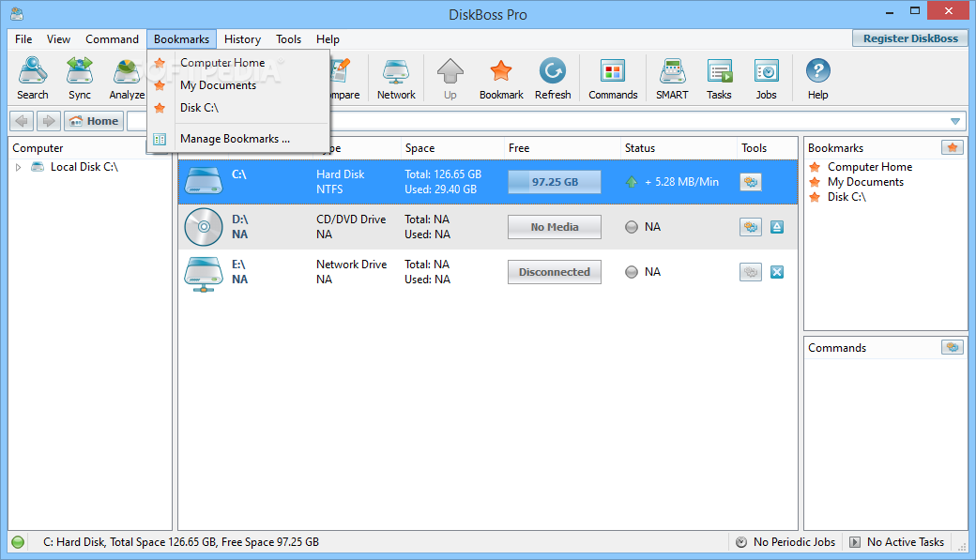Click the Help question mark icon
976x560 pixels.
pyautogui.click(x=818, y=79)
